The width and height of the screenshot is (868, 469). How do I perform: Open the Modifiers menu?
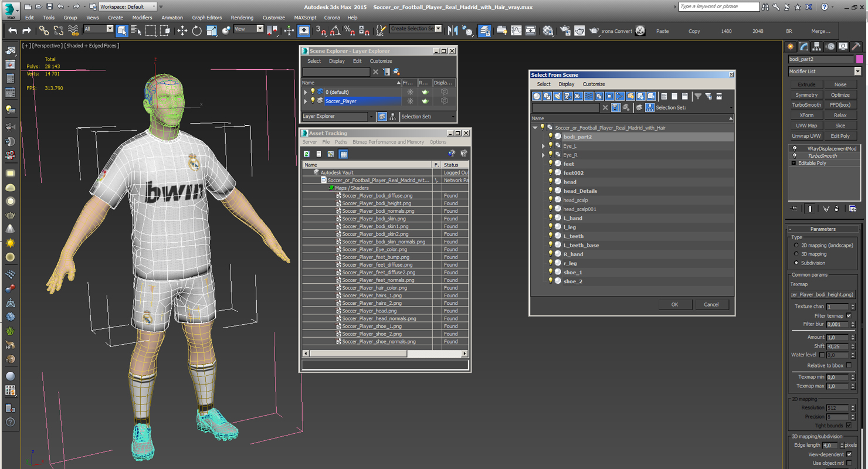coord(142,18)
